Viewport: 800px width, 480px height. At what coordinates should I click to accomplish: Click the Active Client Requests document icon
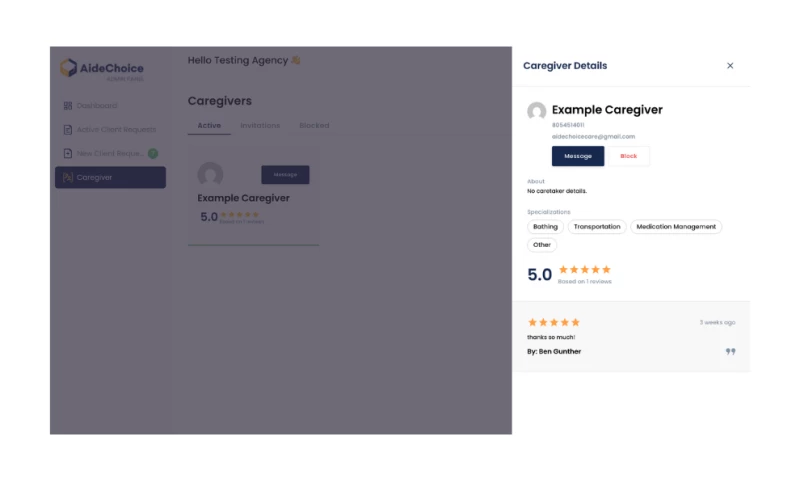click(x=68, y=130)
